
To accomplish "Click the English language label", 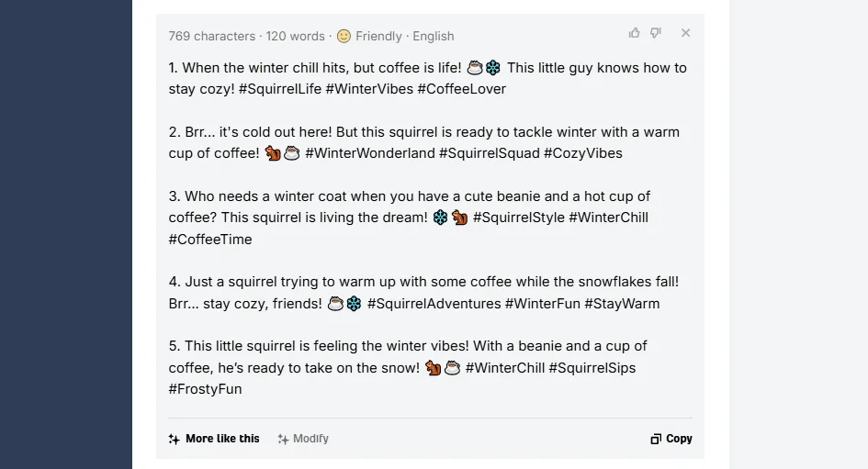I will point(434,36).
